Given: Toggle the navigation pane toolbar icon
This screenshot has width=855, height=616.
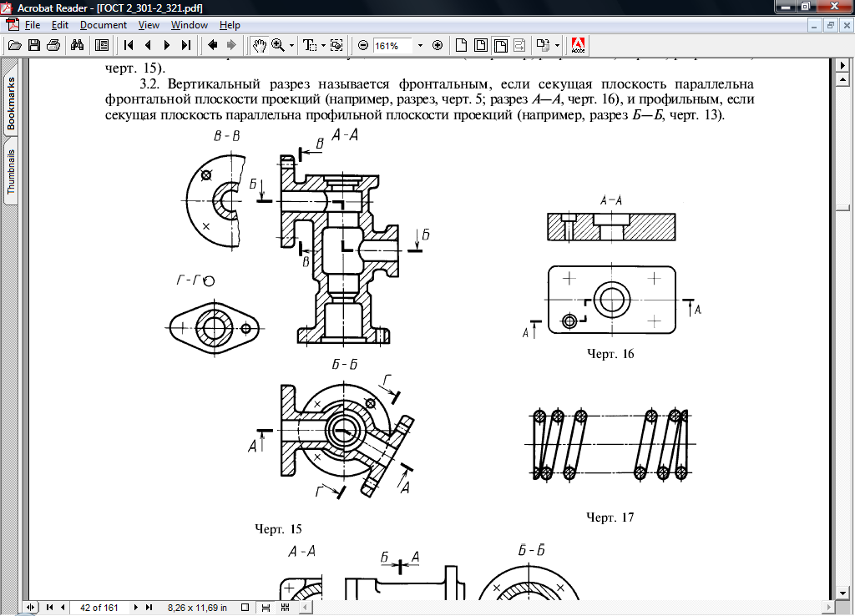Looking at the screenshot, I should pyautogui.click(x=101, y=45).
